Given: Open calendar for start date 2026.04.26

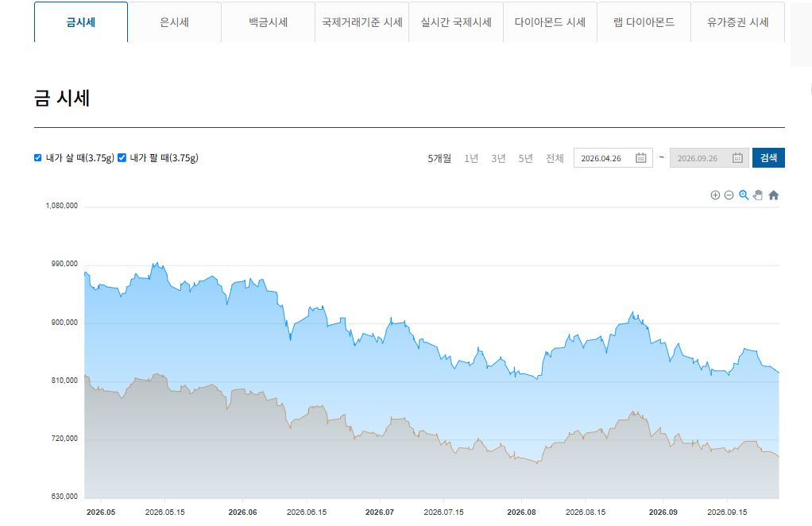Looking at the screenshot, I should click(640, 158).
